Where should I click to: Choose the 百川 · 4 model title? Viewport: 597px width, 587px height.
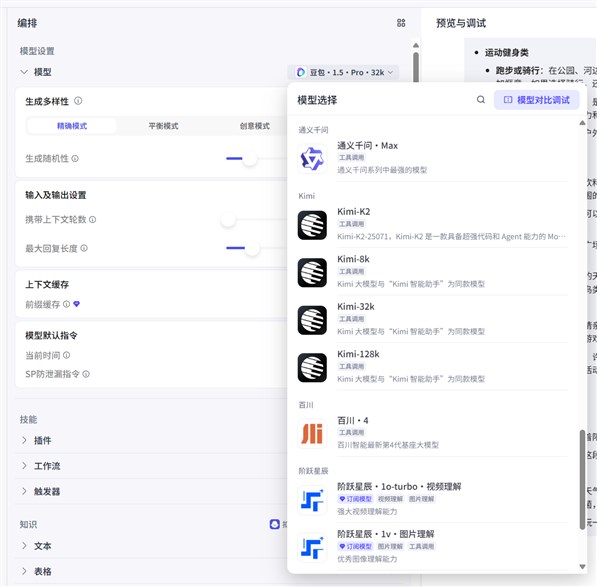click(x=353, y=421)
